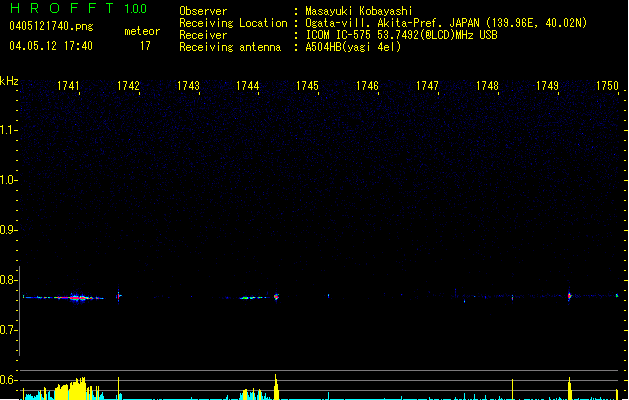This screenshot has height=400, width=629.
Task: Click the 1.0 kHz frequency tick label
Action: pyautogui.click(x=8, y=180)
